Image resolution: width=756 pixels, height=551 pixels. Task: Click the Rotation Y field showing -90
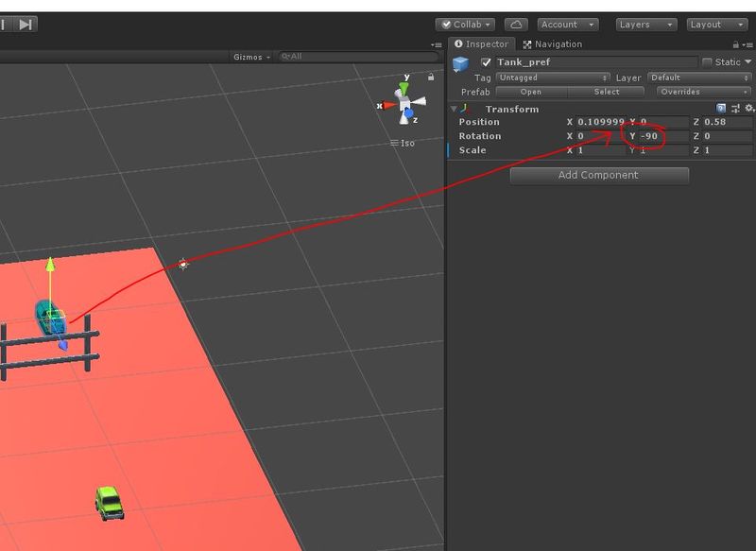click(x=663, y=136)
